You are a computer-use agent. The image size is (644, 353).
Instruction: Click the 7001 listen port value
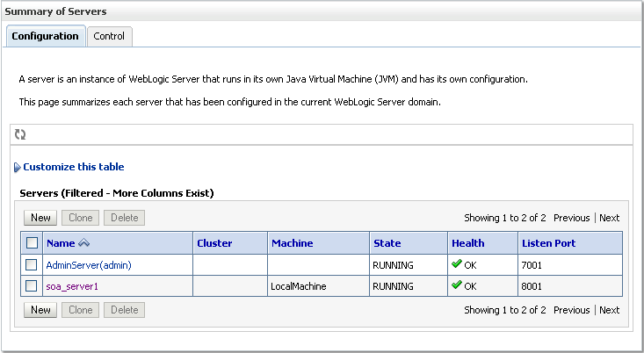click(x=532, y=265)
